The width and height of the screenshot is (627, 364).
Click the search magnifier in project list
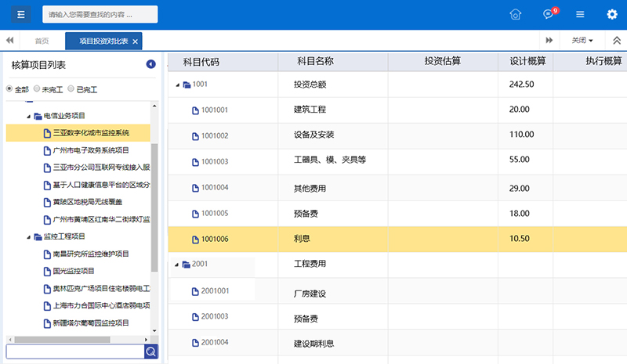pyautogui.click(x=151, y=351)
